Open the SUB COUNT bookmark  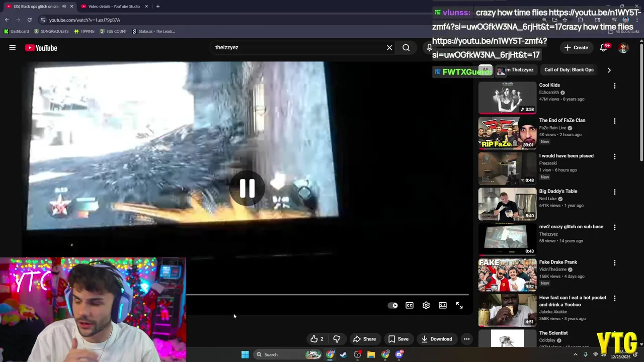pos(113,31)
